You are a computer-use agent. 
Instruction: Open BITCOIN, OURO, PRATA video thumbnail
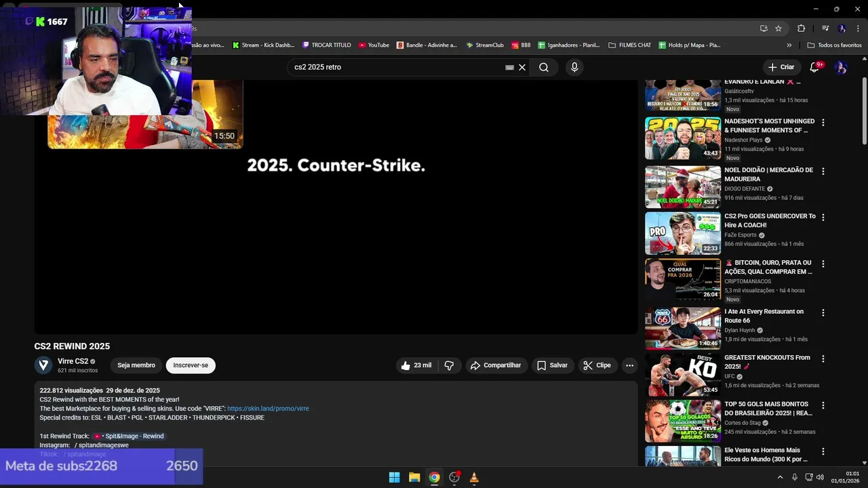coord(683,279)
